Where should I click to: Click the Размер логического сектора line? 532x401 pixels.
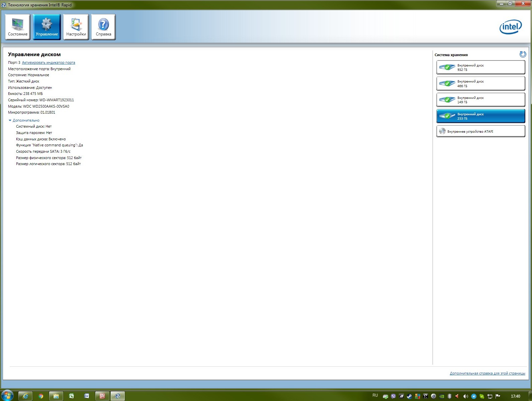[x=48, y=164]
